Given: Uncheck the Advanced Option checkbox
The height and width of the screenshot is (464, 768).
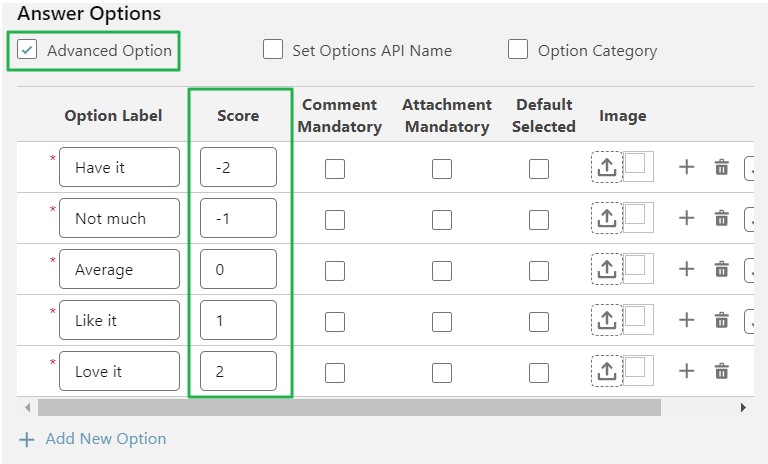Looking at the screenshot, I should pos(27,49).
